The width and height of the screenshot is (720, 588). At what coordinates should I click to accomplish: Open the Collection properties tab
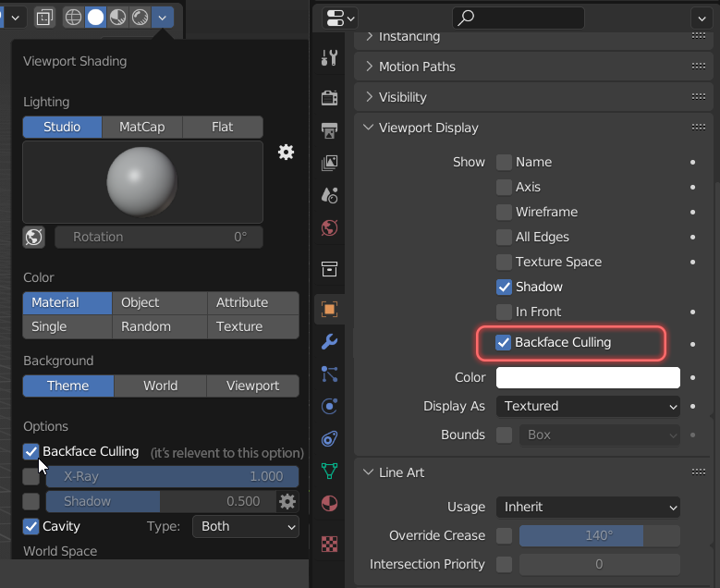330,269
